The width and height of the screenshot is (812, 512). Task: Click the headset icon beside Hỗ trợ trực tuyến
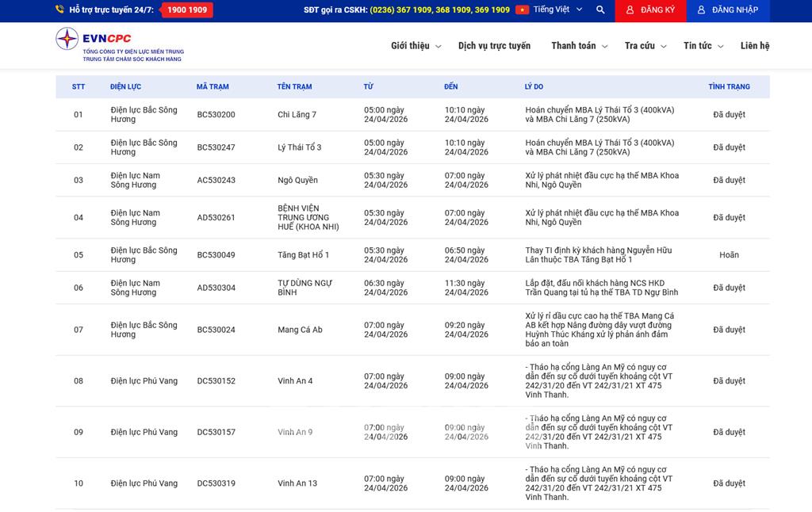pyautogui.click(x=60, y=10)
